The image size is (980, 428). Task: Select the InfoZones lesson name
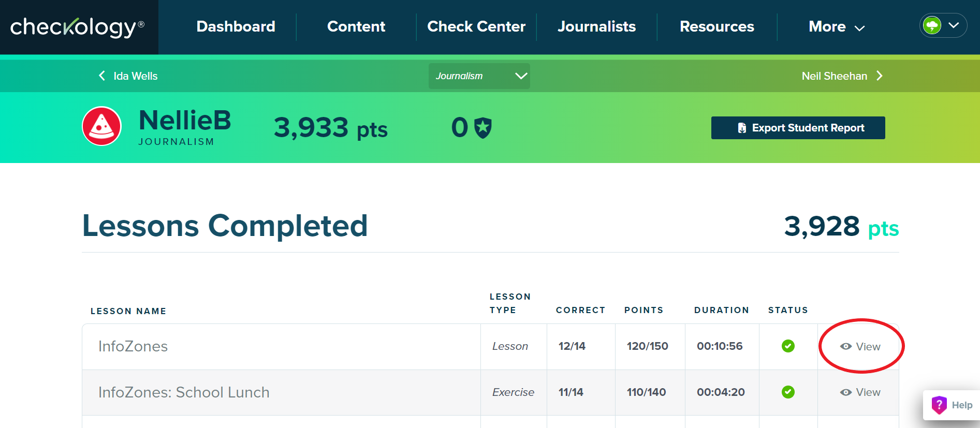click(x=133, y=346)
